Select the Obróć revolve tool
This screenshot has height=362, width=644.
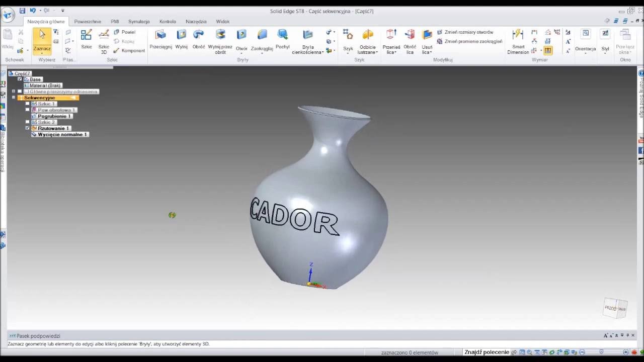point(199,40)
